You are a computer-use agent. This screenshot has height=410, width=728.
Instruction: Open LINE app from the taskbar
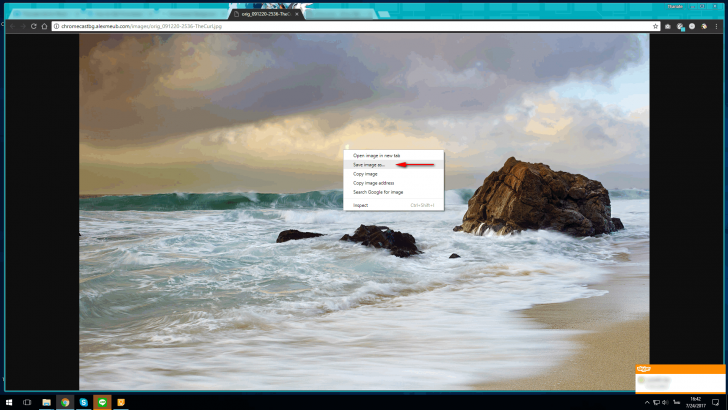click(x=102, y=402)
